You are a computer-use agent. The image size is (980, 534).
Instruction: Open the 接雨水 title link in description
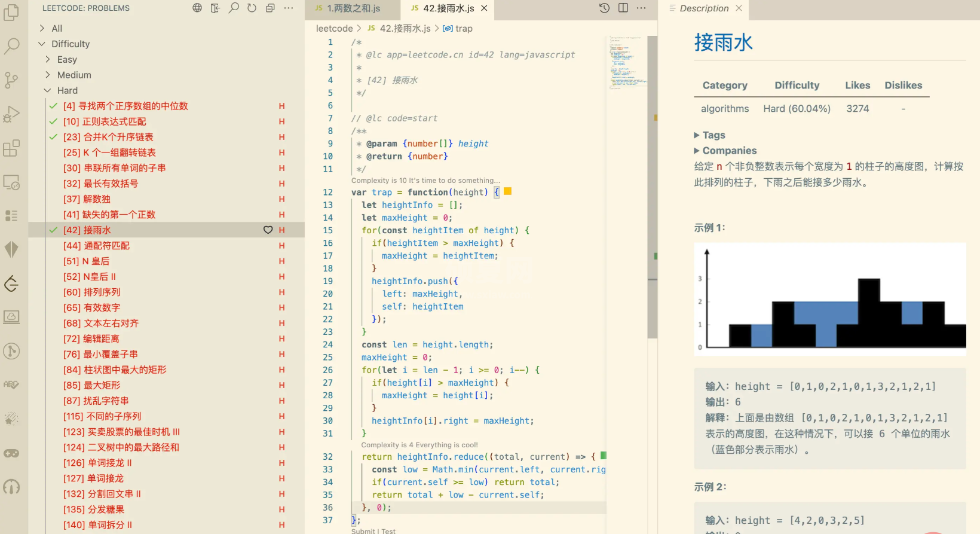723,42
